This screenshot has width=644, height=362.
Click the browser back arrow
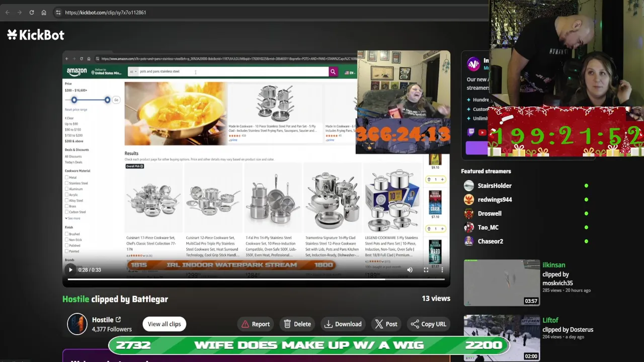click(8, 13)
